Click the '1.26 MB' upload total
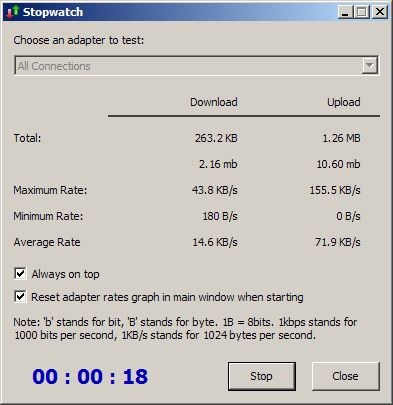Image resolution: width=393 pixels, height=405 pixels. pos(341,138)
